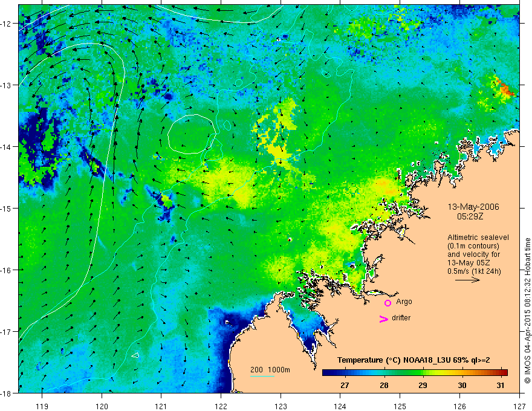The image size is (532, 411).
Task: Click the longitude axis label 121
Action: [x=161, y=406]
